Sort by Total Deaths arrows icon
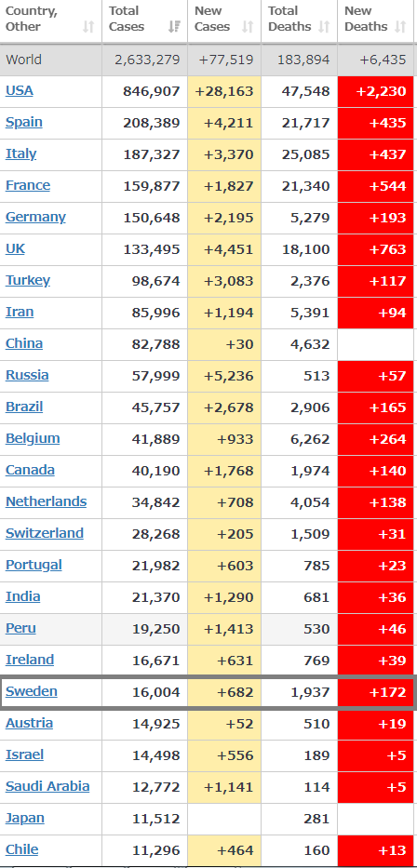This screenshot has height=868, width=417. point(325,27)
